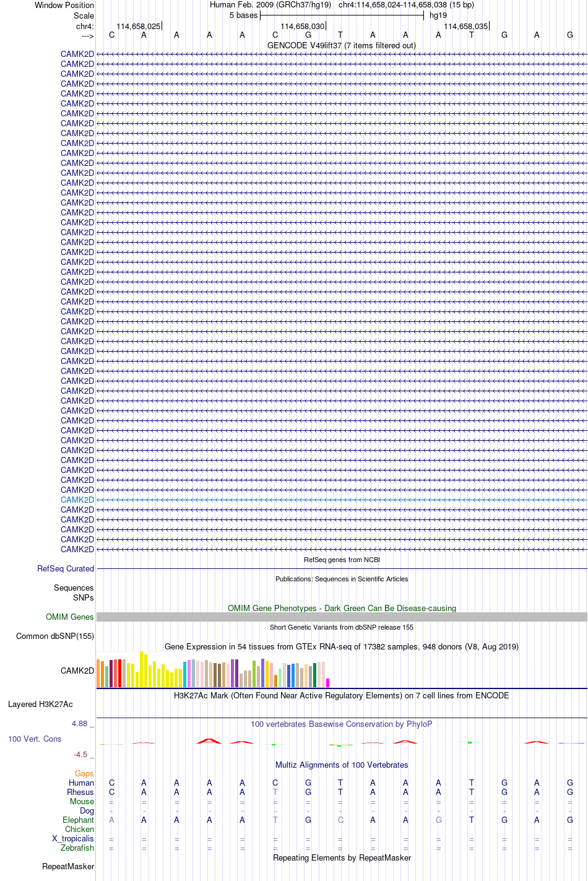Click the OMIM Genes track label
588x881 pixels.
(x=70, y=617)
